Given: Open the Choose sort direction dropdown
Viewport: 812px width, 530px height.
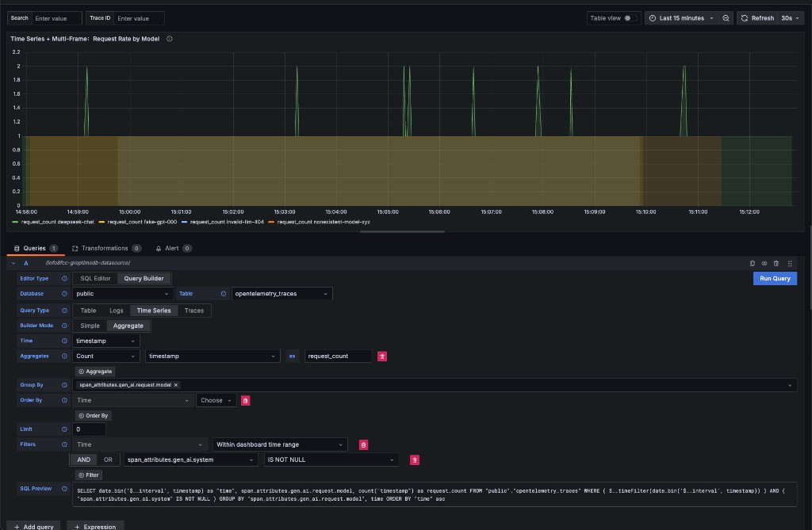Looking at the screenshot, I should coord(216,400).
